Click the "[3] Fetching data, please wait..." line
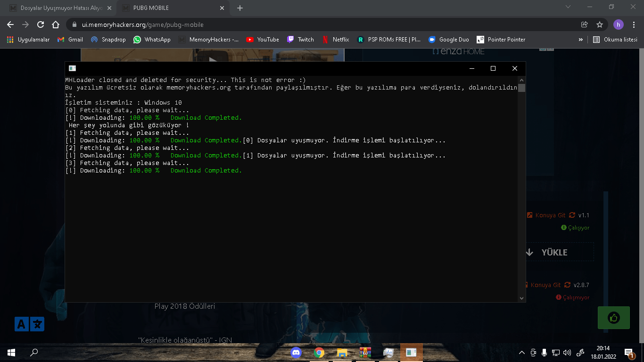Image resolution: width=644 pixels, height=362 pixels. [x=127, y=163]
